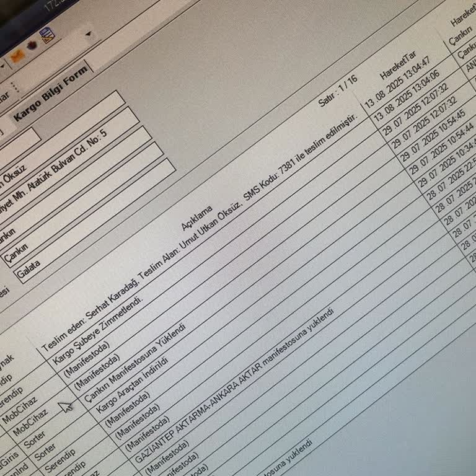Click the dark red toolbar icon beside the envelope

pyautogui.click(x=32, y=45)
